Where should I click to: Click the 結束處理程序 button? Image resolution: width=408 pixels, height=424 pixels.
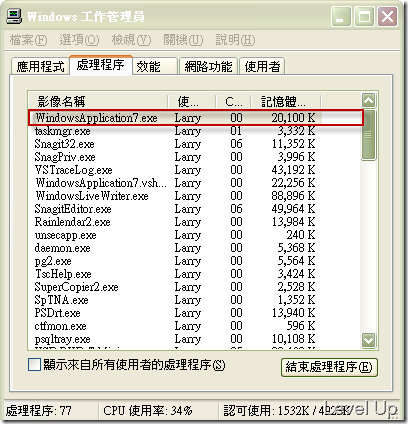tap(329, 367)
